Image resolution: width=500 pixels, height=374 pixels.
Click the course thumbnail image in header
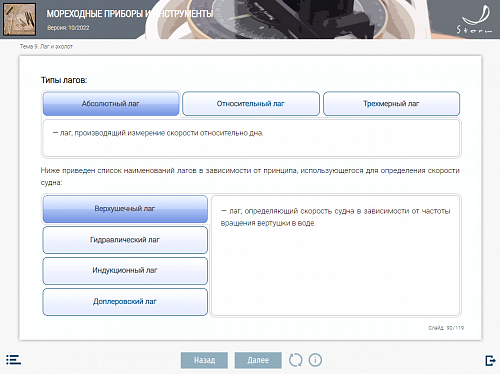(19, 19)
